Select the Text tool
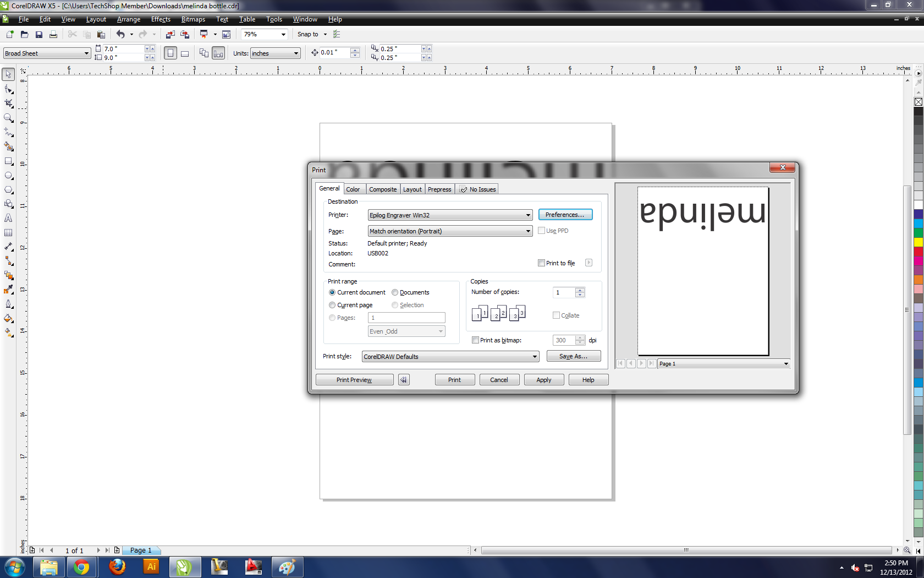The width and height of the screenshot is (924, 578). coord(8,218)
